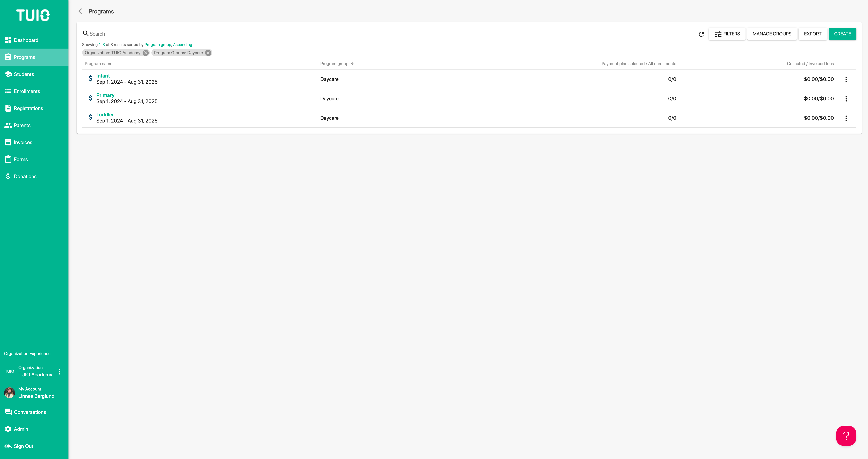Open the Primary program link
868x459 pixels.
click(x=105, y=95)
